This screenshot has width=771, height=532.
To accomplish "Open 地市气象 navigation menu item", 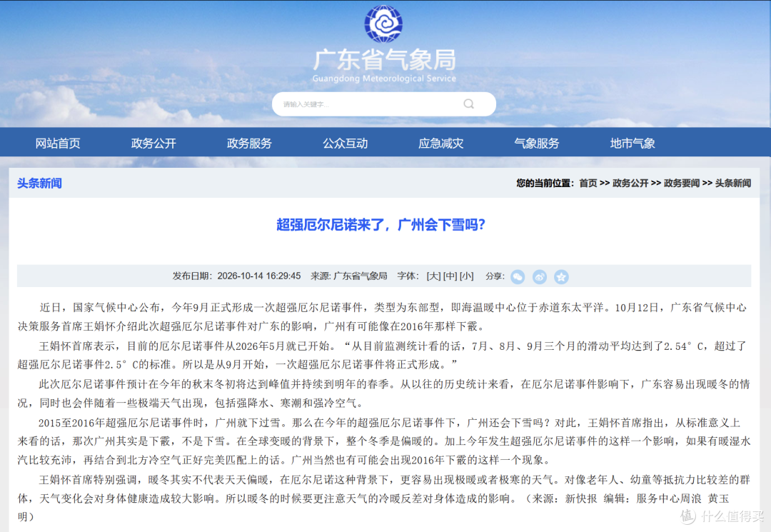I will (633, 143).
